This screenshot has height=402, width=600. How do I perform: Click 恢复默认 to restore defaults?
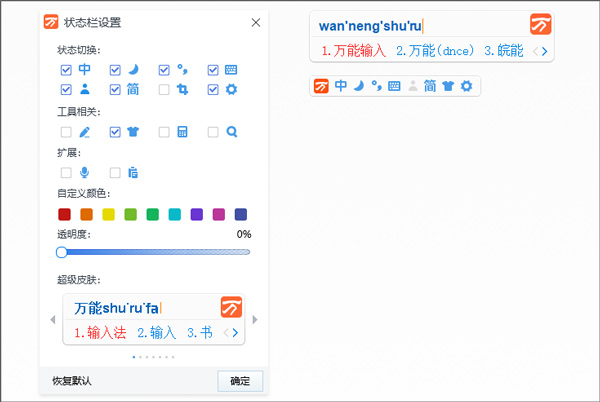(x=72, y=381)
